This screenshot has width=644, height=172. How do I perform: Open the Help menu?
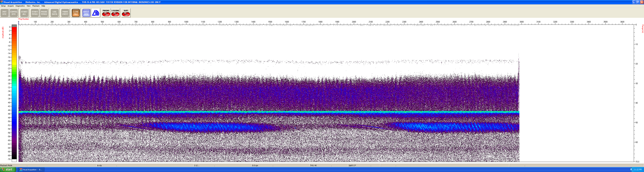[x=43, y=6]
